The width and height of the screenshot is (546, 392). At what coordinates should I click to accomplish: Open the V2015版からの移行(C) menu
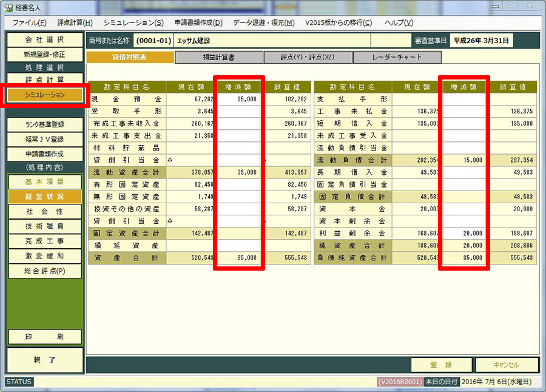click(339, 22)
